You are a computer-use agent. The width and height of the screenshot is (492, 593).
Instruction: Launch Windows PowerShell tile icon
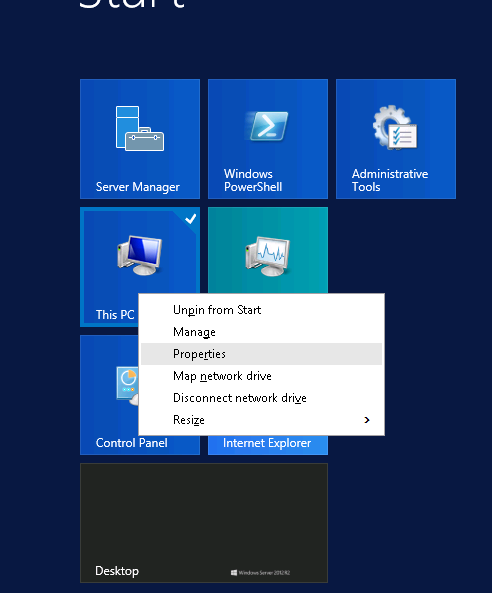click(x=267, y=126)
